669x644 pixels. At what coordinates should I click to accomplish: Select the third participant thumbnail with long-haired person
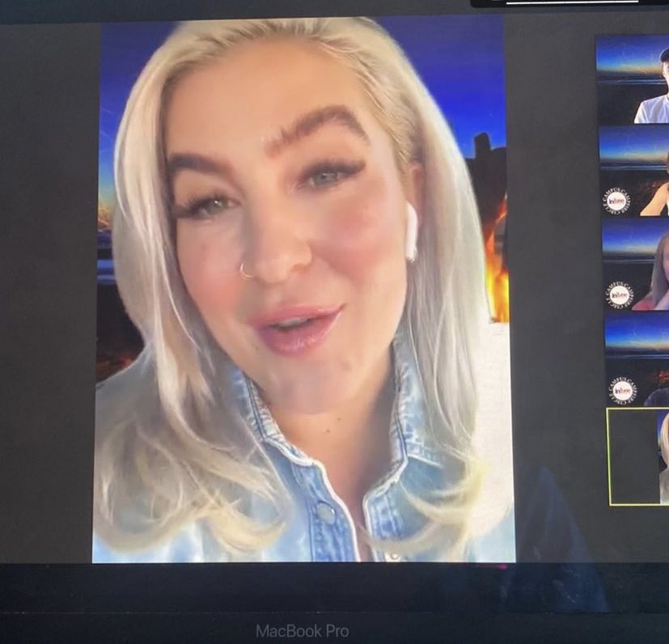[636, 265]
